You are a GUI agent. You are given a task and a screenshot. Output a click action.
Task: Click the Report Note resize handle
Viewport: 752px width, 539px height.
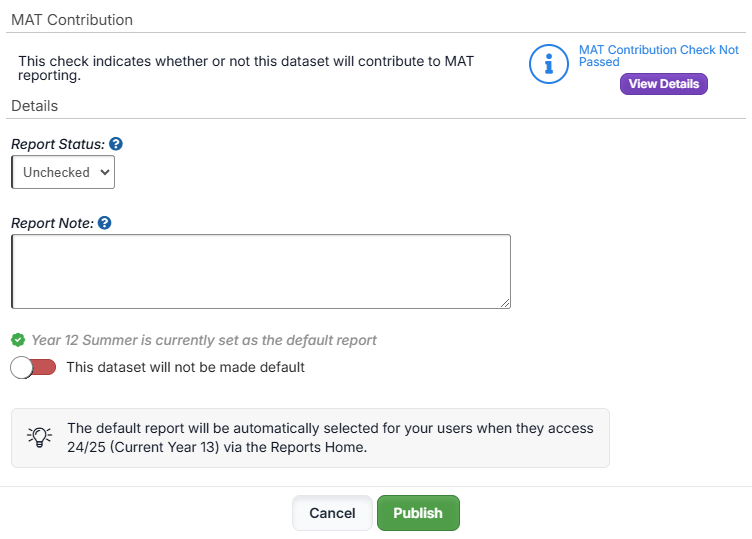[x=505, y=303]
